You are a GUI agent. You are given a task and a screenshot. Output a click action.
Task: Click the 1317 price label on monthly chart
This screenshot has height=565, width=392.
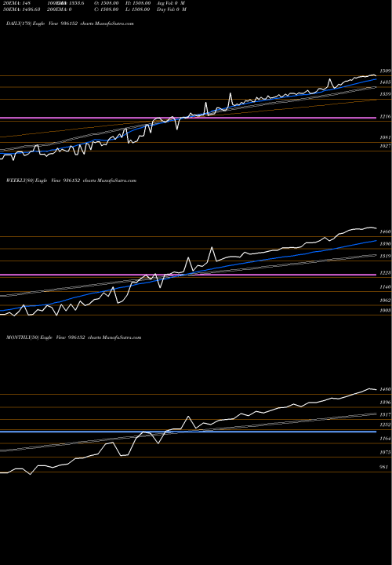385,415
